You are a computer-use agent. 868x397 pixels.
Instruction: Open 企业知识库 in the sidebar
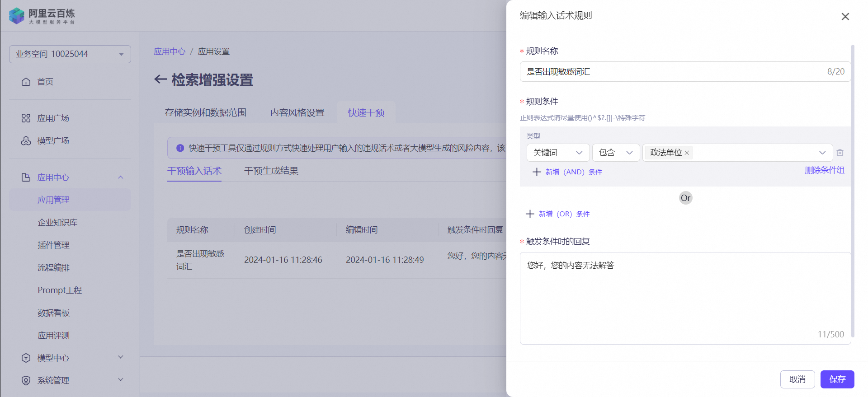tap(57, 223)
